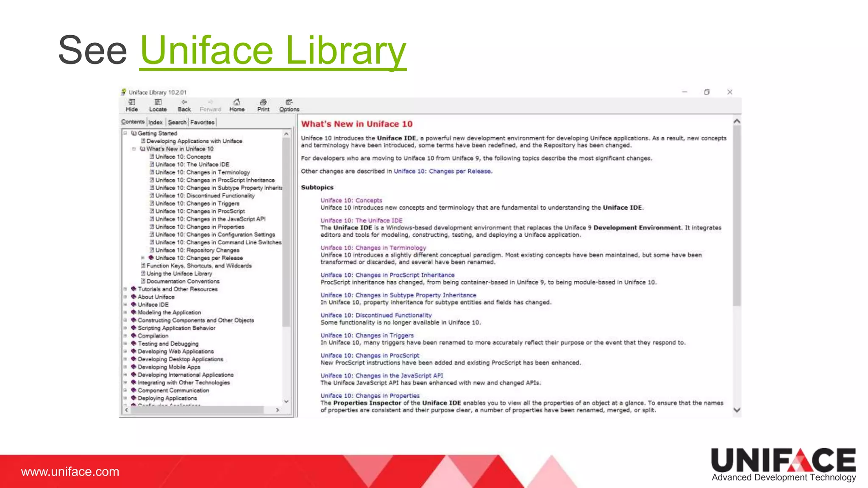Open the Discontinued Functionality subtopic link
Viewport: 868px width, 488px height.
[376, 315]
